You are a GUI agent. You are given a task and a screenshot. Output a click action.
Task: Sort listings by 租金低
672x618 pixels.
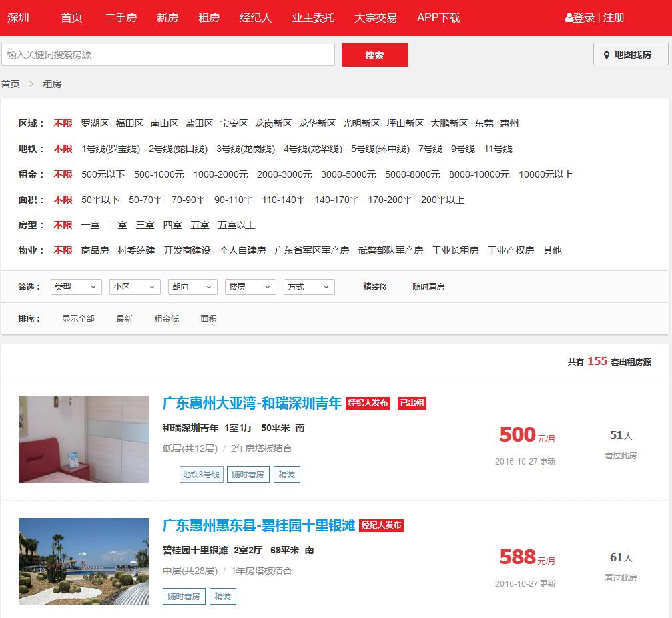166,319
